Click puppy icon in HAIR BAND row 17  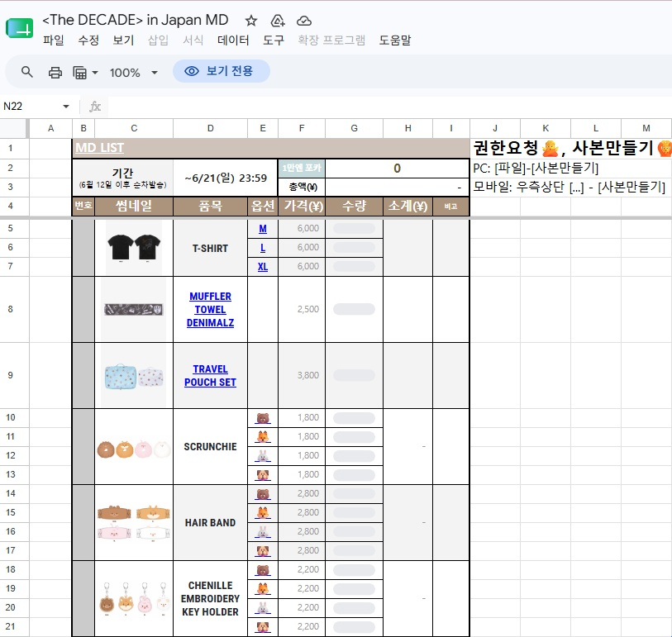coord(263,551)
